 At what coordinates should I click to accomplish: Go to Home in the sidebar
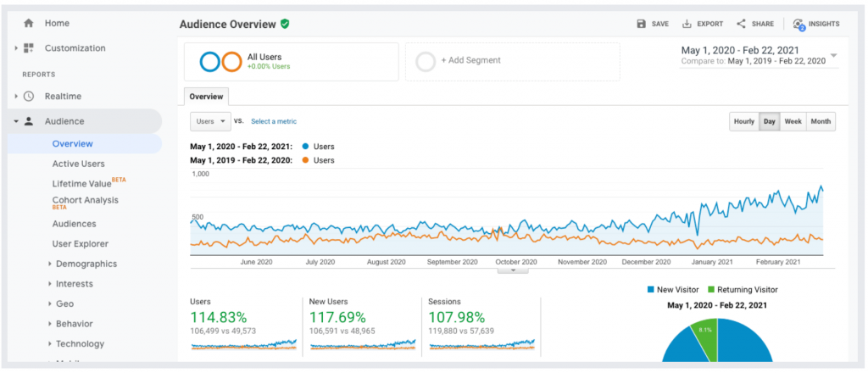click(57, 23)
